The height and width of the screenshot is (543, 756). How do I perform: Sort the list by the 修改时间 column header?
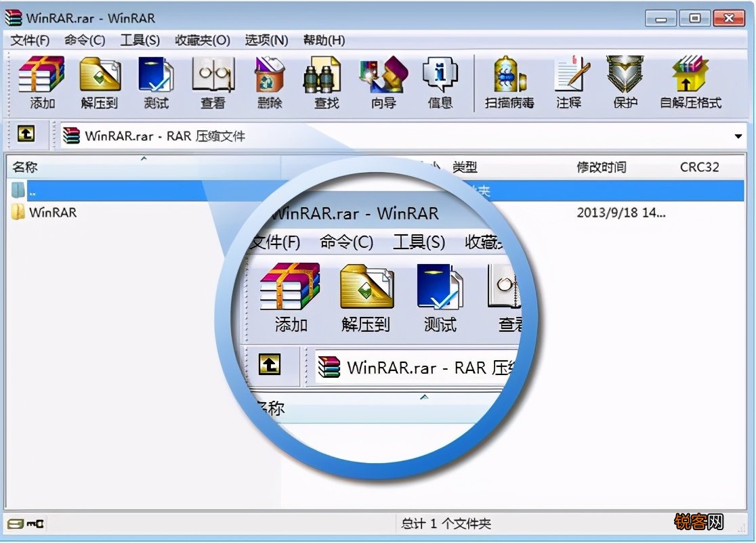(602, 167)
